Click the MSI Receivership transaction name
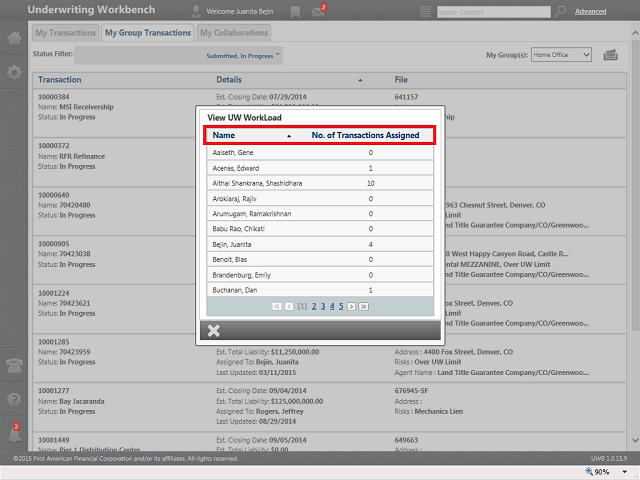Image resolution: width=640 pixels, height=480 pixels. 86,107
